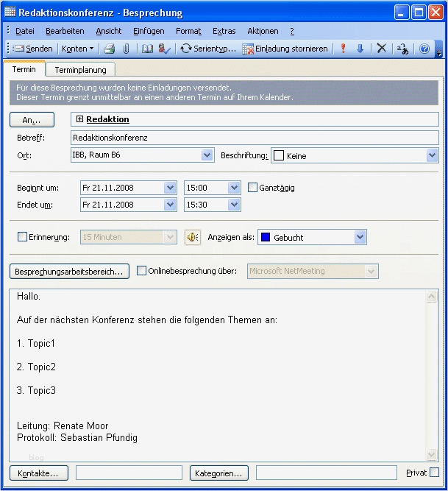Screen dimensions: 448x491
Task: Tick the Privat checkbox
Action: (434, 472)
